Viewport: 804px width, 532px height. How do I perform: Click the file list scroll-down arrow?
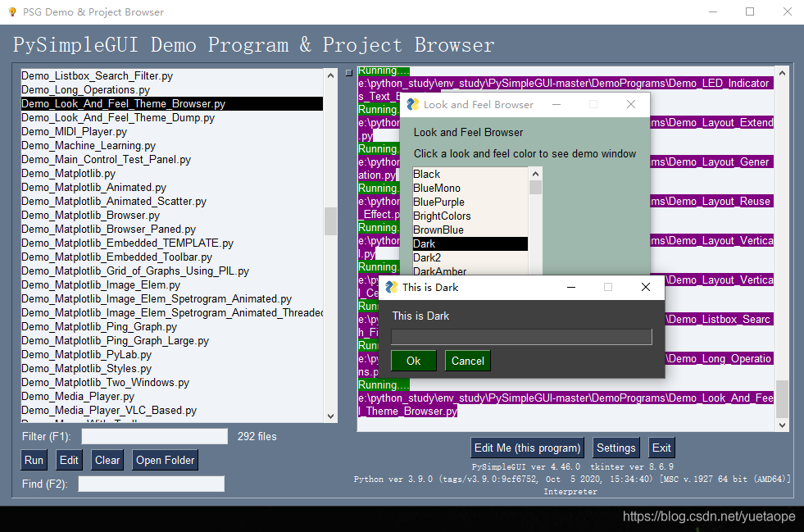(331, 416)
